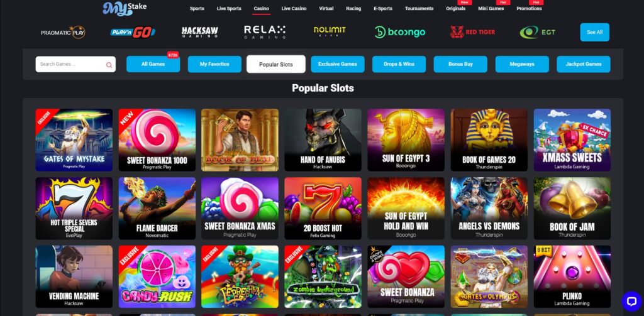Switch to the Bonus Buy category tab
The height and width of the screenshot is (316, 644).
[x=460, y=64]
